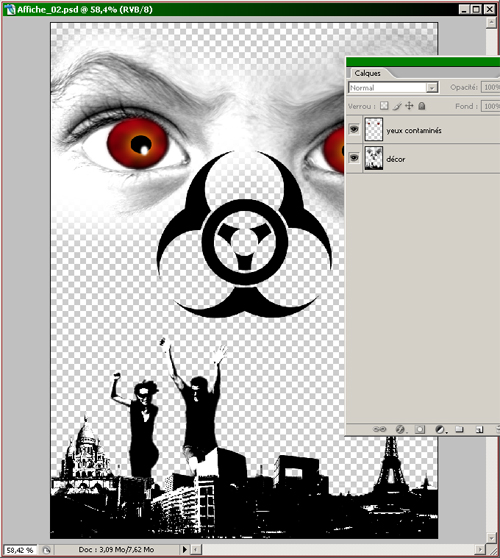Hide the décor layer
The image size is (500, 558).
click(354, 158)
